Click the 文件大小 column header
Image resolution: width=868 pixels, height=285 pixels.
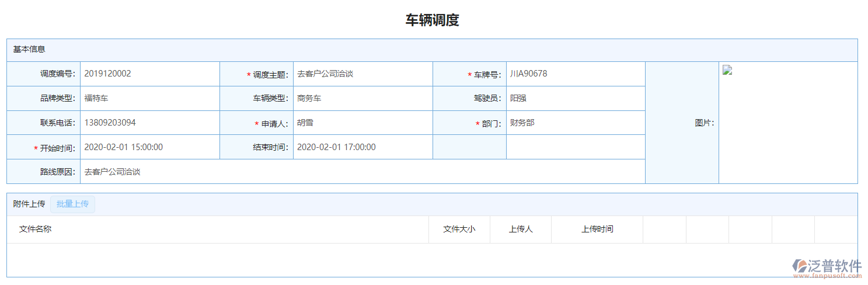(459, 230)
